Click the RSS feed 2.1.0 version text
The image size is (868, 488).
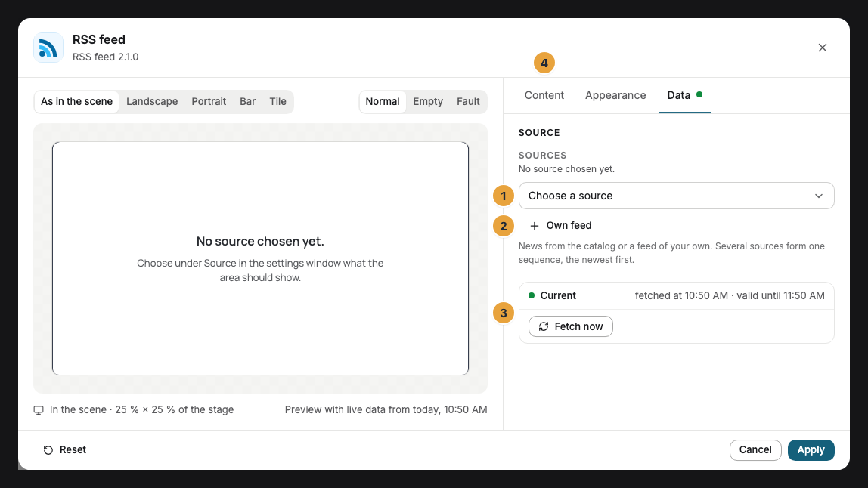(x=105, y=57)
